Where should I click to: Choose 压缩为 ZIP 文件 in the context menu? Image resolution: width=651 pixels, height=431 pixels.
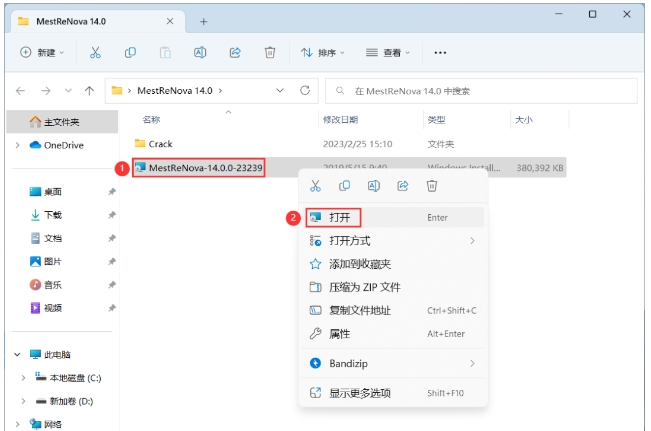pos(394,287)
